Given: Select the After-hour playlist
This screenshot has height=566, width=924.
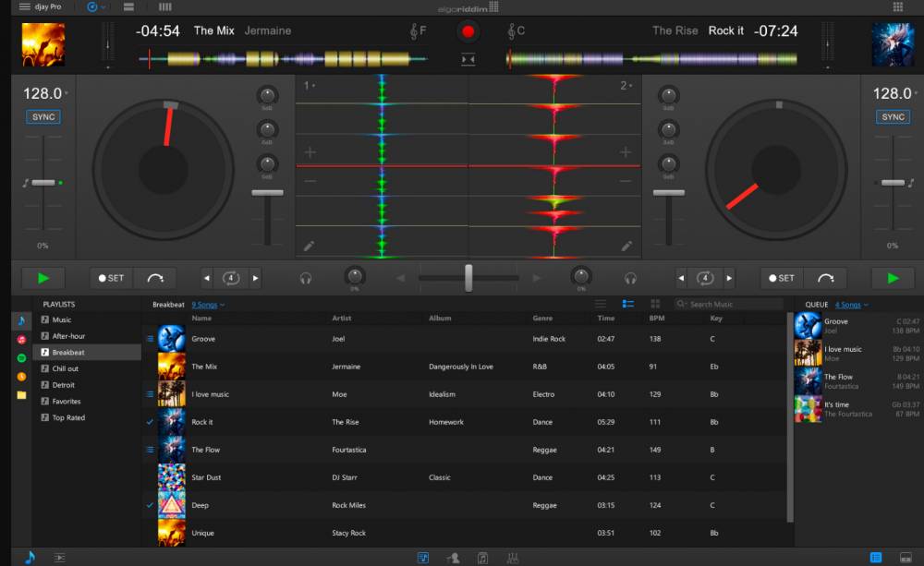Looking at the screenshot, I should pyautogui.click(x=69, y=336).
